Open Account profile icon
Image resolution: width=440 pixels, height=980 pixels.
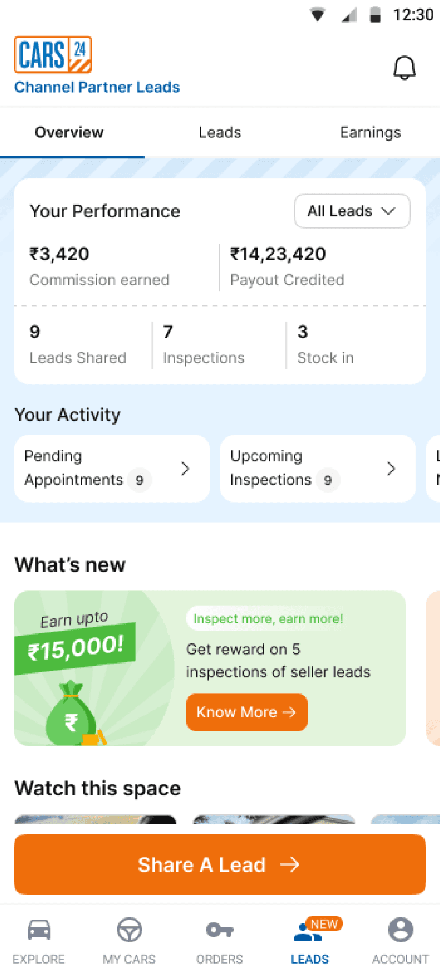click(x=400, y=930)
